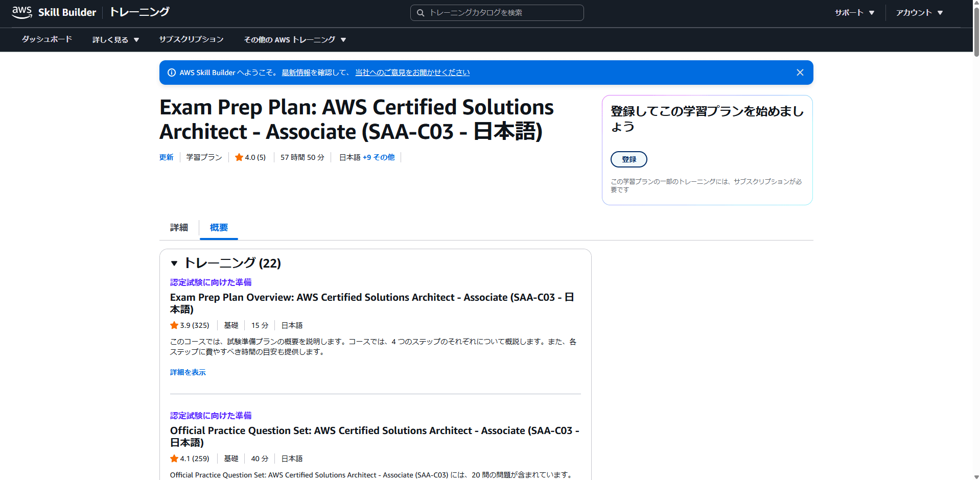The width and height of the screenshot is (980, 480).
Task: Click the 3.9 rating star icon
Action: (174, 325)
